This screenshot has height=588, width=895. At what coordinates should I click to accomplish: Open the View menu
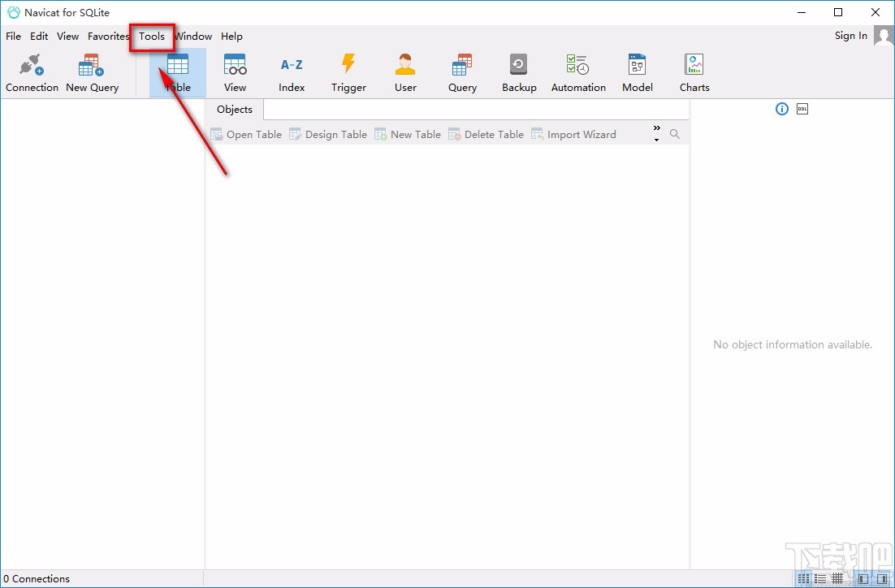point(68,36)
